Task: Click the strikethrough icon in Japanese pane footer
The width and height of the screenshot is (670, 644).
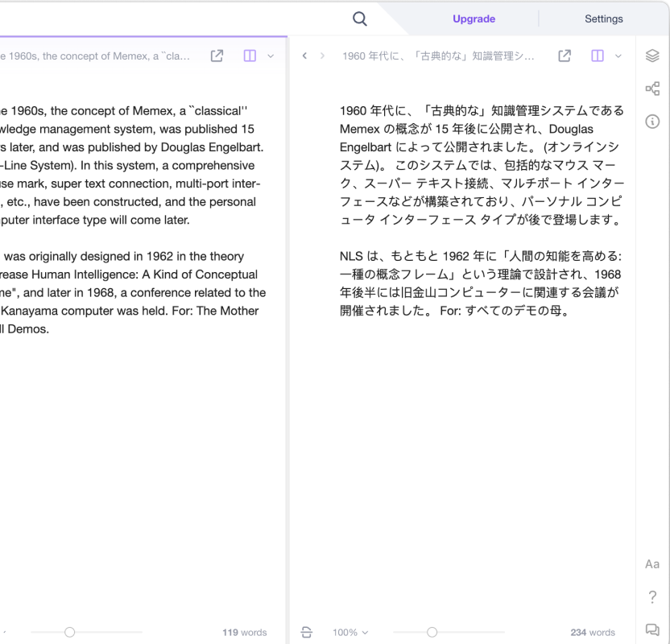Action: tap(306, 632)
